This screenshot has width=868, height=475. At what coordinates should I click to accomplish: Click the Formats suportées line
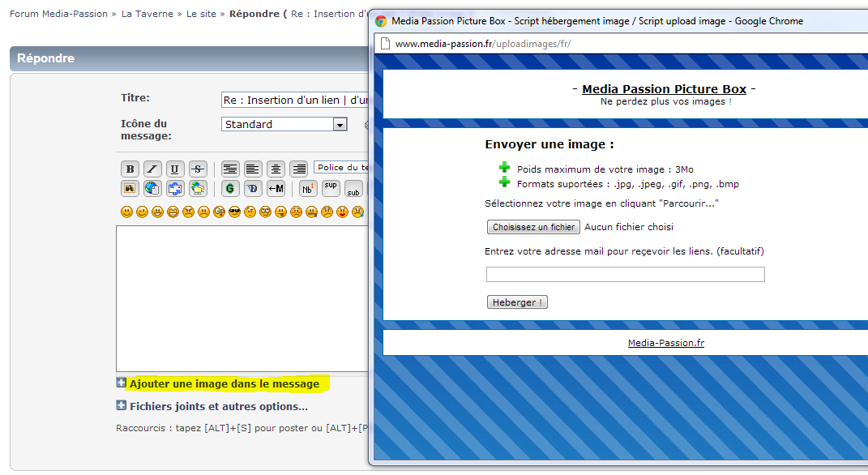point(628,184)
